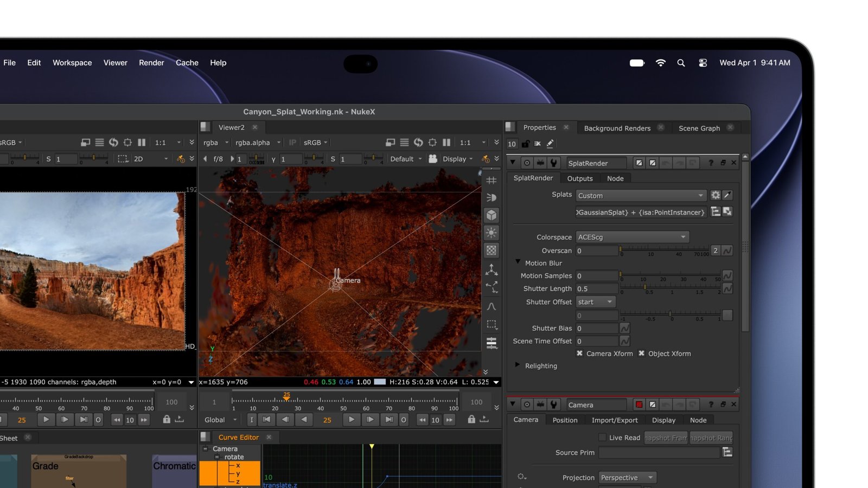
Task: Open the Workspace menu
Action: coord(72,63)
